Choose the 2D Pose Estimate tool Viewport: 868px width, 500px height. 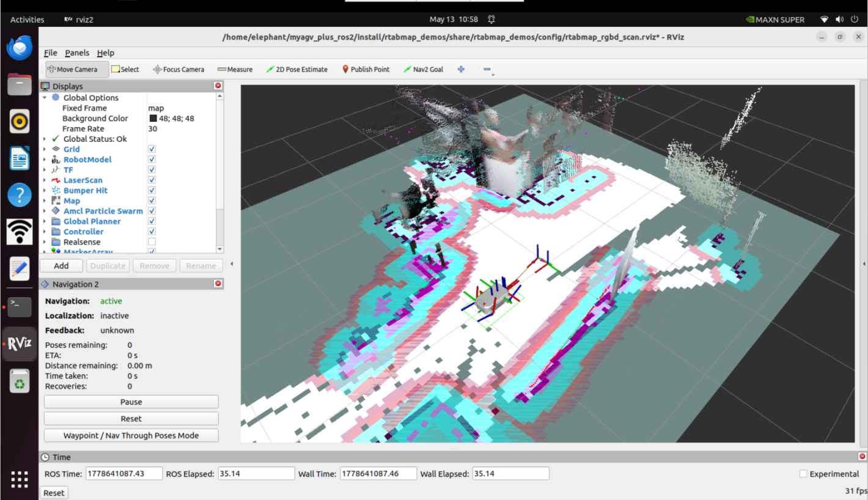pos(297,69)
